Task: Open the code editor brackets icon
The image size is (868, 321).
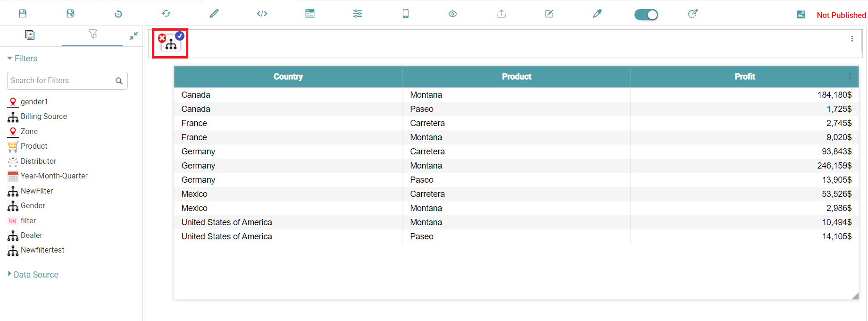Action: pyautogui.click(x=262, y=14)
